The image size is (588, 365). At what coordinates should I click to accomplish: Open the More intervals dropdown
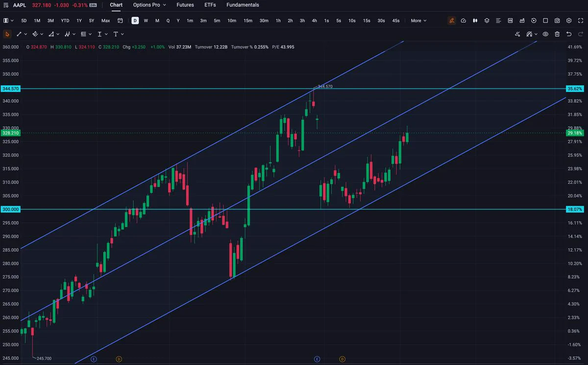418,21
